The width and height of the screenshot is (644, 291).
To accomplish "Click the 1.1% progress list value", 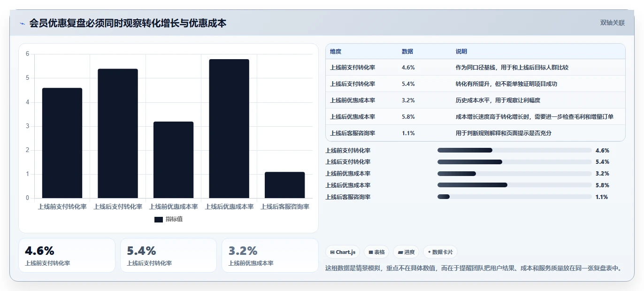I will [602, 197].
